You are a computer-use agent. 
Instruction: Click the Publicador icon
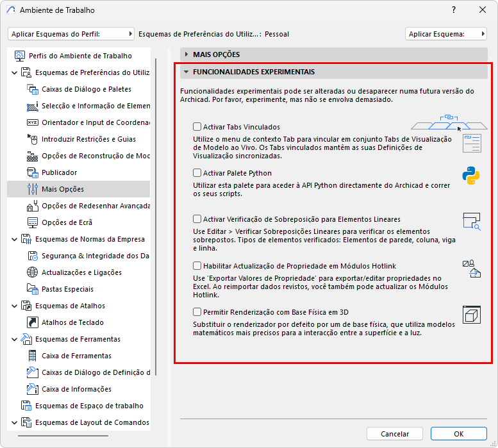pyautogui.click(x=33, y=172)
